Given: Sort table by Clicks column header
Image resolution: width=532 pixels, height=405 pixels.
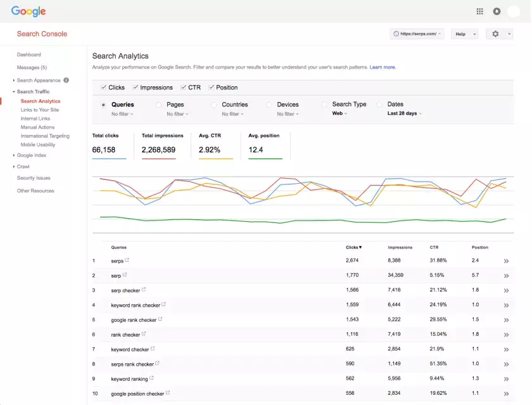Looking at the screenshot, I should (354, 247).
